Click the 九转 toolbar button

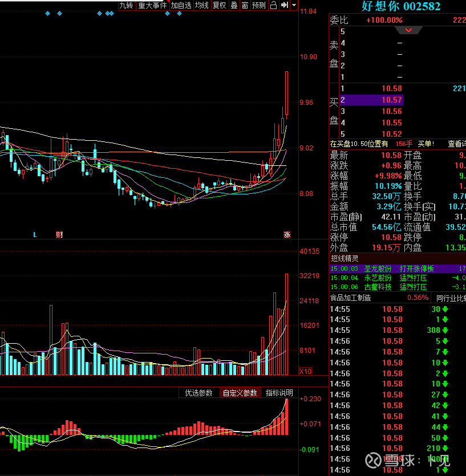click(x=127, y=5)
